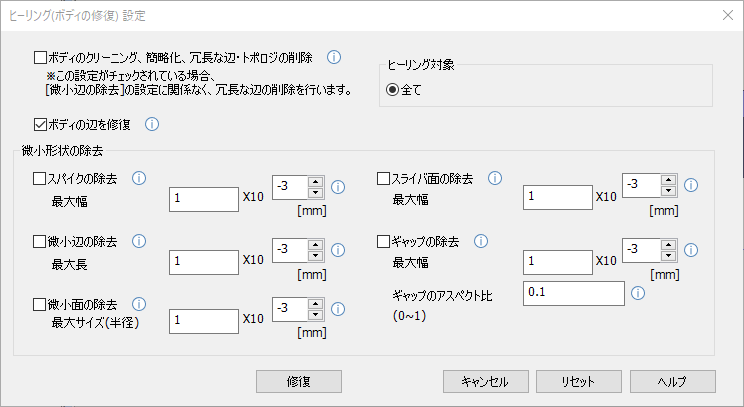Decrease the 微小辺の除去 exponent with down arrow

click(315, 254)
